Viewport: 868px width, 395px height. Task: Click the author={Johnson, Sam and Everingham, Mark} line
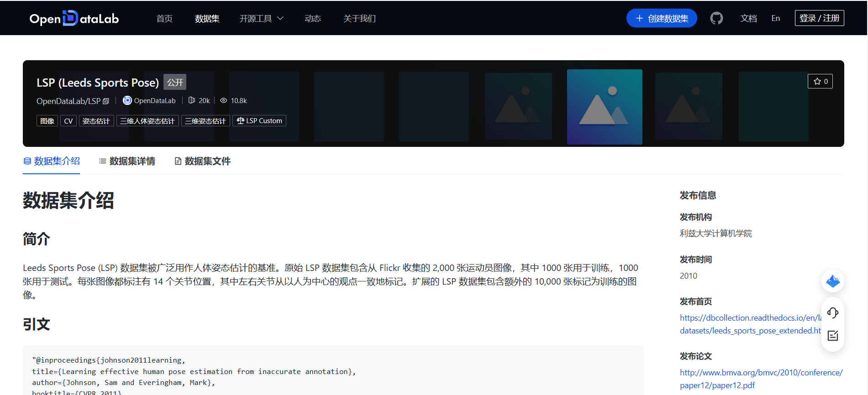123,382
